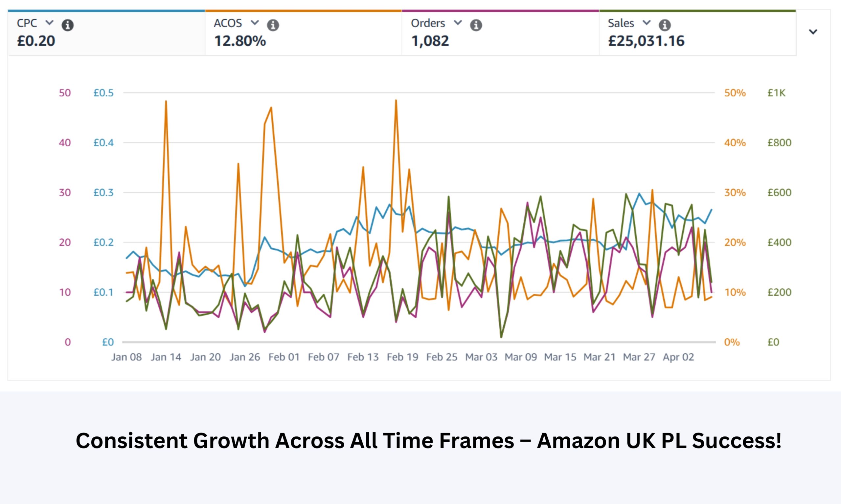Select the Orders value 1,082

click(430, 41)
